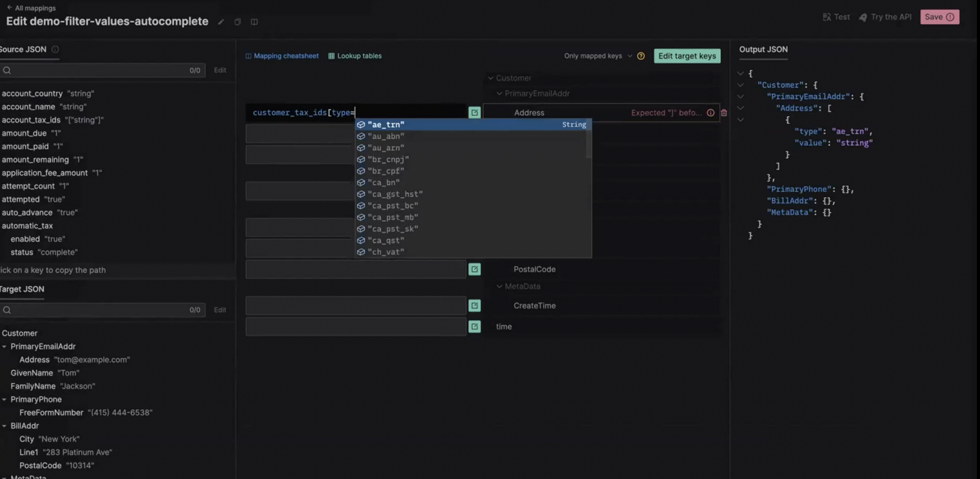
Task: Toggle the split panel layout icon
Action: click(254, 22)
